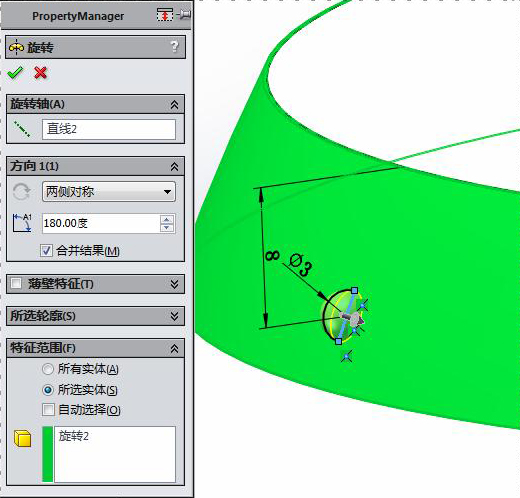Select 所选实体(S) radio option
The width and height of the screenshot is (520, 498).
(48, 390)
